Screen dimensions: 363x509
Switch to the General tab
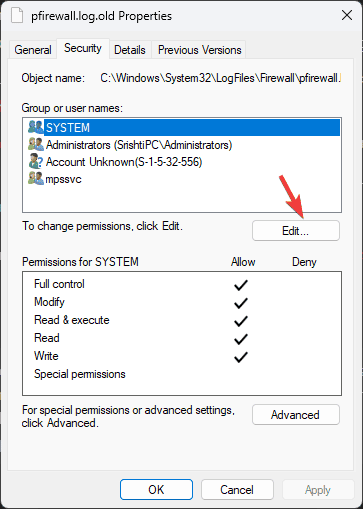coord(33,50)
